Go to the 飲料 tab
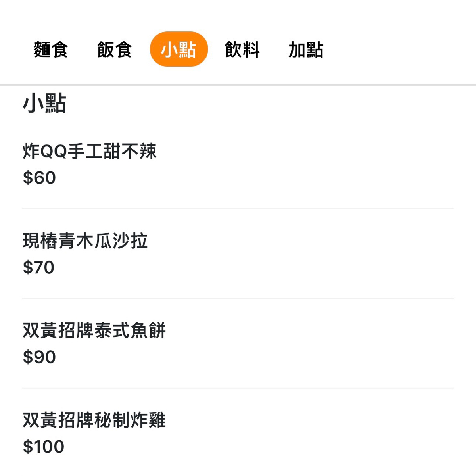Viewport: 476px width, 476px height. click(x=242, y=50)
